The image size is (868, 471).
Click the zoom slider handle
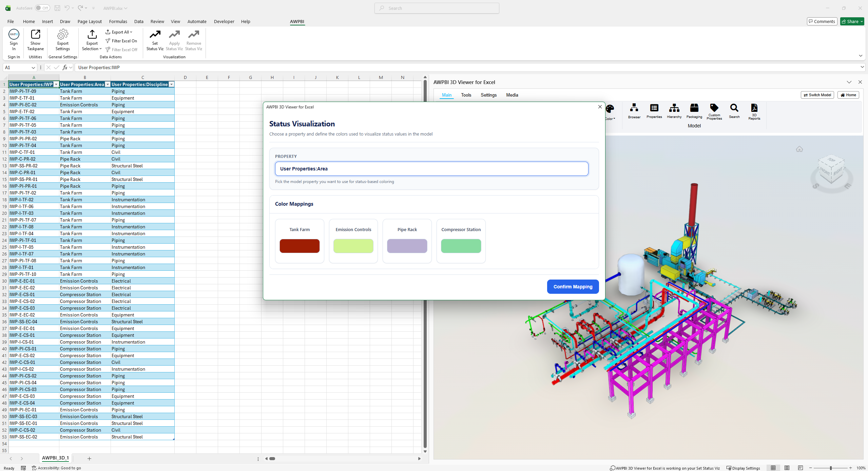pos(831,468)
